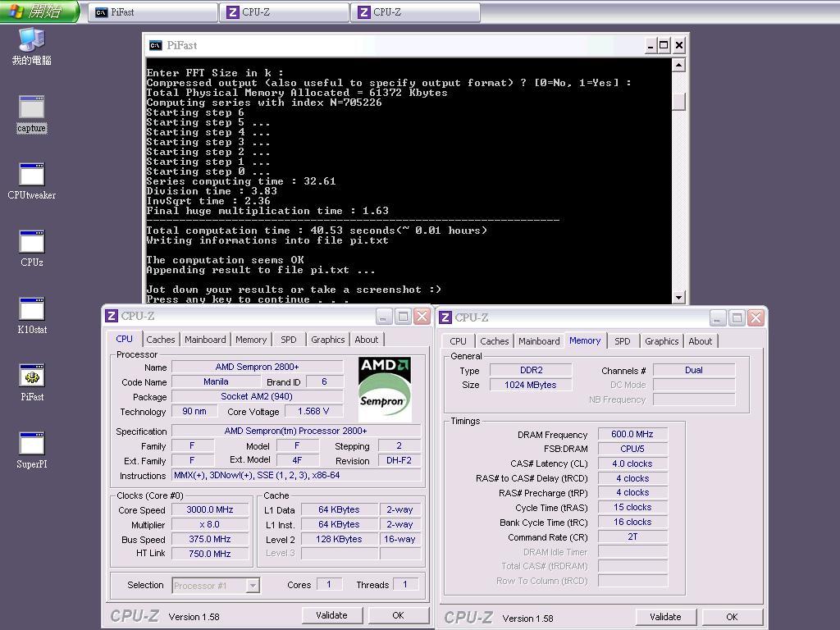Image resolution: width=840 pixels, height=630 pixels.
Task: Open the 我的電腦 desktop icon
Action: click(32, 47)
